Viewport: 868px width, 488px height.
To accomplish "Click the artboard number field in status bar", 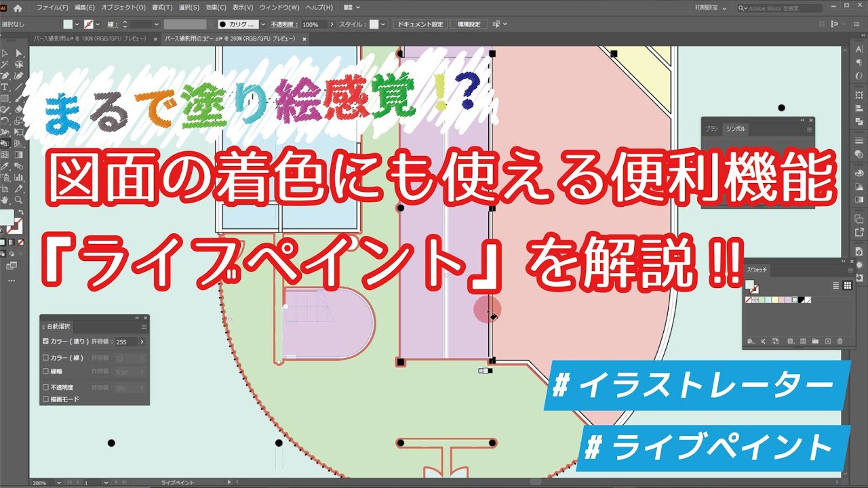I will 93,483.
